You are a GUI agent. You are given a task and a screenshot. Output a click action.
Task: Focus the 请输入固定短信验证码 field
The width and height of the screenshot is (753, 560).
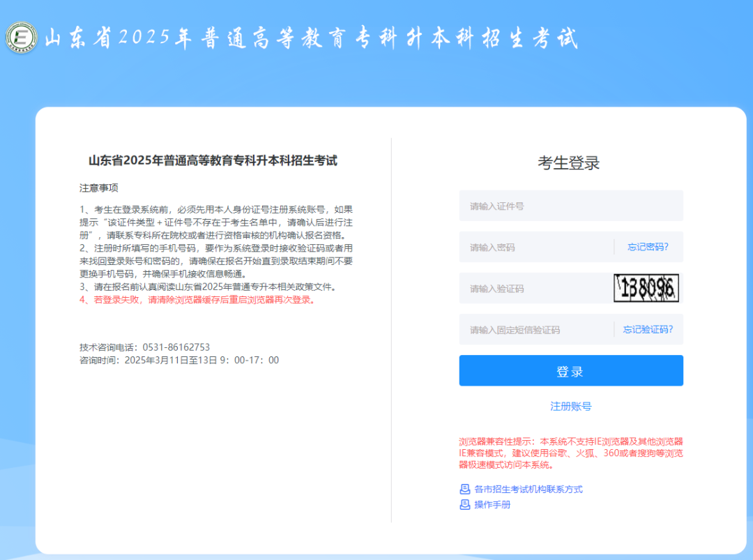coord(535,329)
